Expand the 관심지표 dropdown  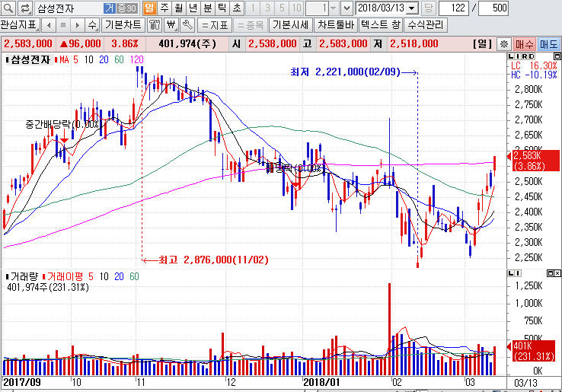click(18, 24)
